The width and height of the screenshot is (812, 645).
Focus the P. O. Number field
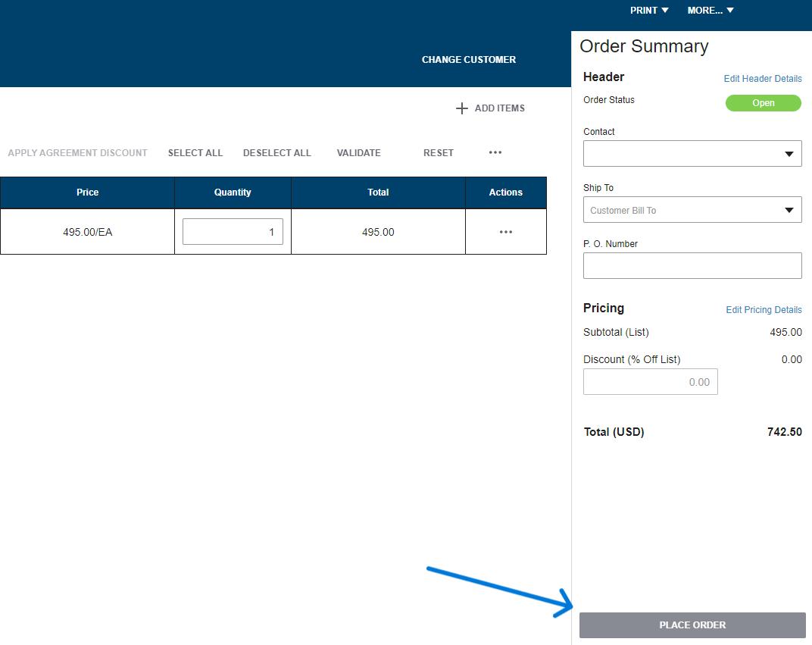(x=692, y=266)
